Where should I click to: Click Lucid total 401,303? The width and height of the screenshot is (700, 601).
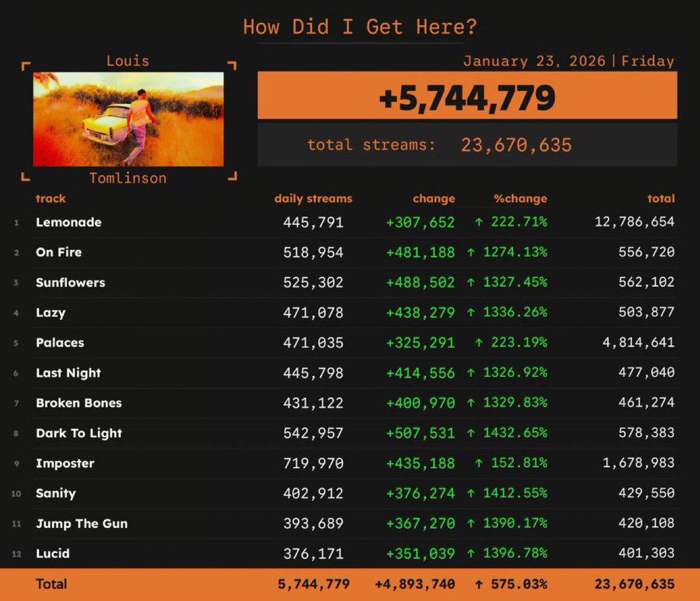pos(646,553)
